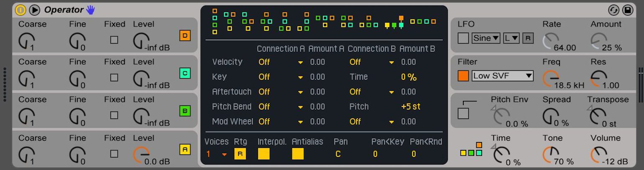Select oscillator C teal square
Screen dimensions: 644x170
(x=185, y=73)
